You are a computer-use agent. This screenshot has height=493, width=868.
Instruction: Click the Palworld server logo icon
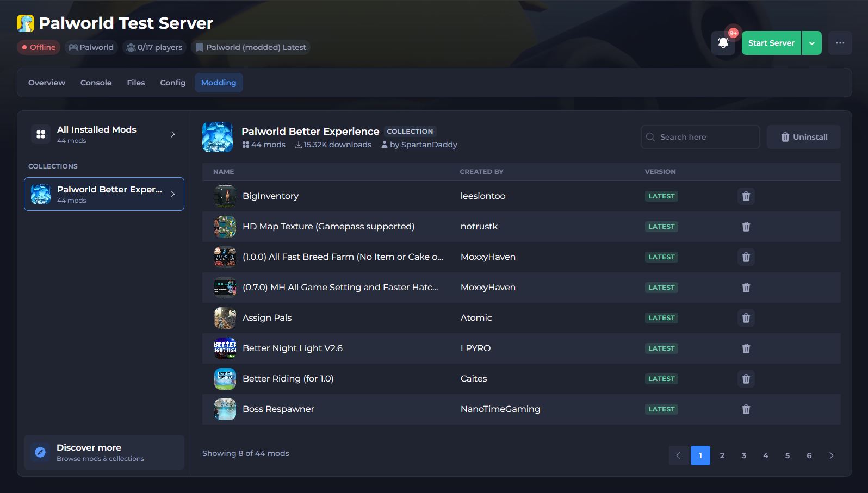point(26,23)
